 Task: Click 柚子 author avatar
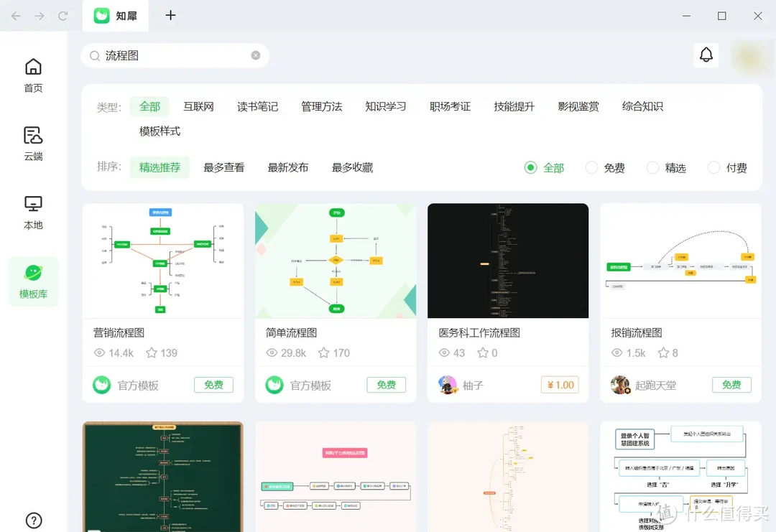pyautogui.click(x=448, y=385)
